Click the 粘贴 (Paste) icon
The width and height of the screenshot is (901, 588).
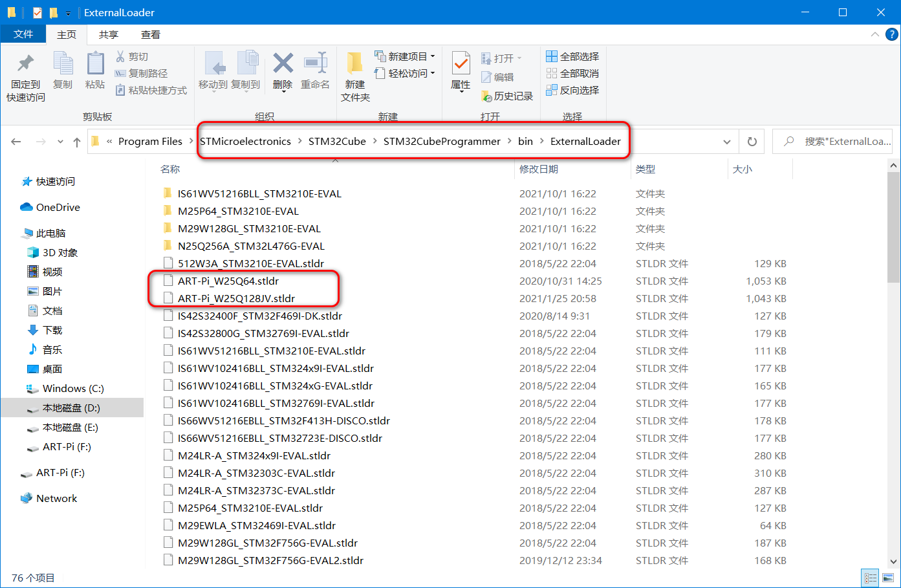pos(94,71)
